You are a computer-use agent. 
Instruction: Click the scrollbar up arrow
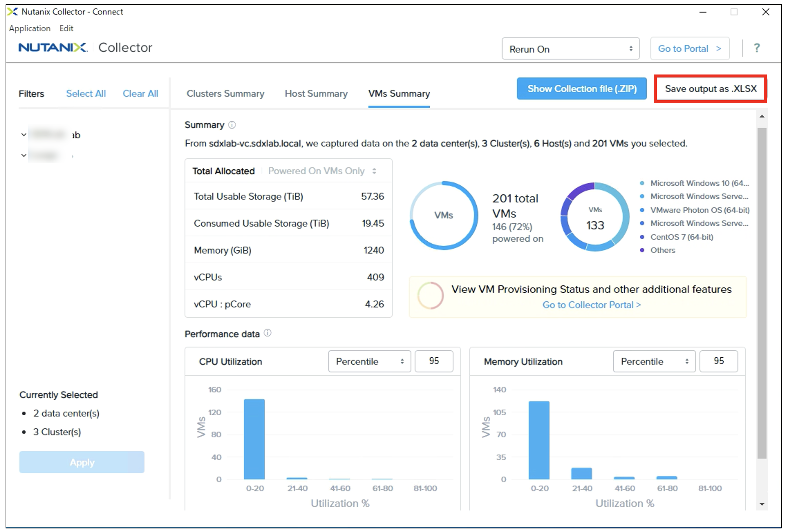click(x=761, y=116)
